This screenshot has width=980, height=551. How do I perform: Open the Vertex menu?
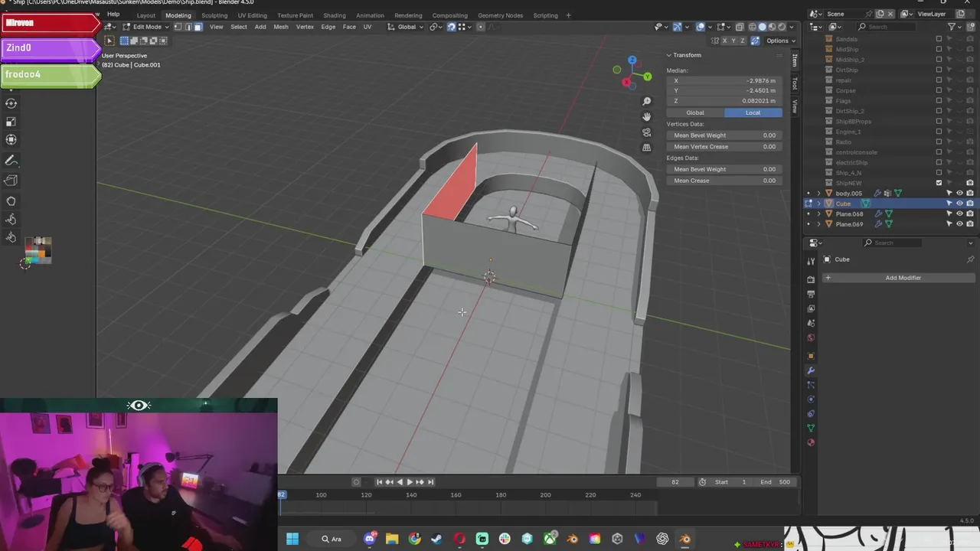pos(305,27)
